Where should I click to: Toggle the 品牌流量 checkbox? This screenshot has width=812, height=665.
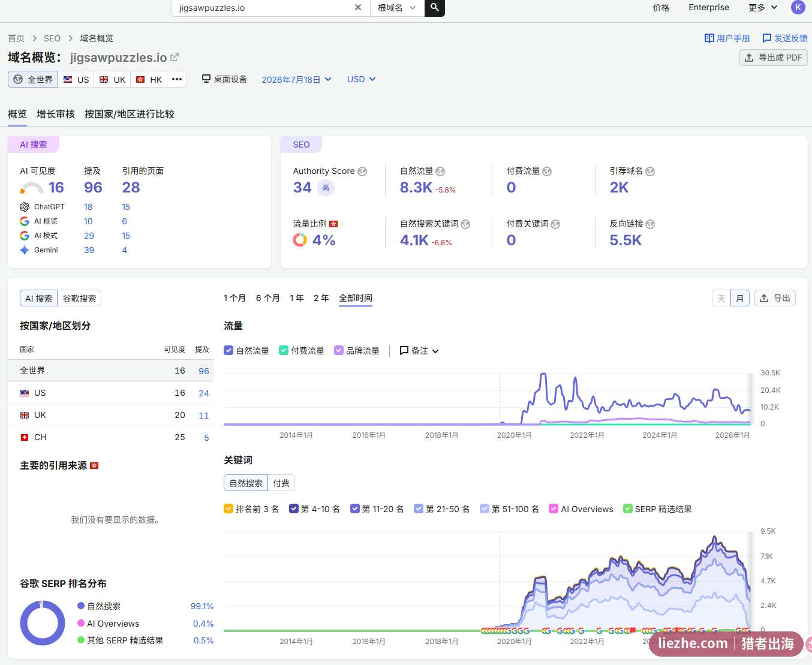point(339,350)
